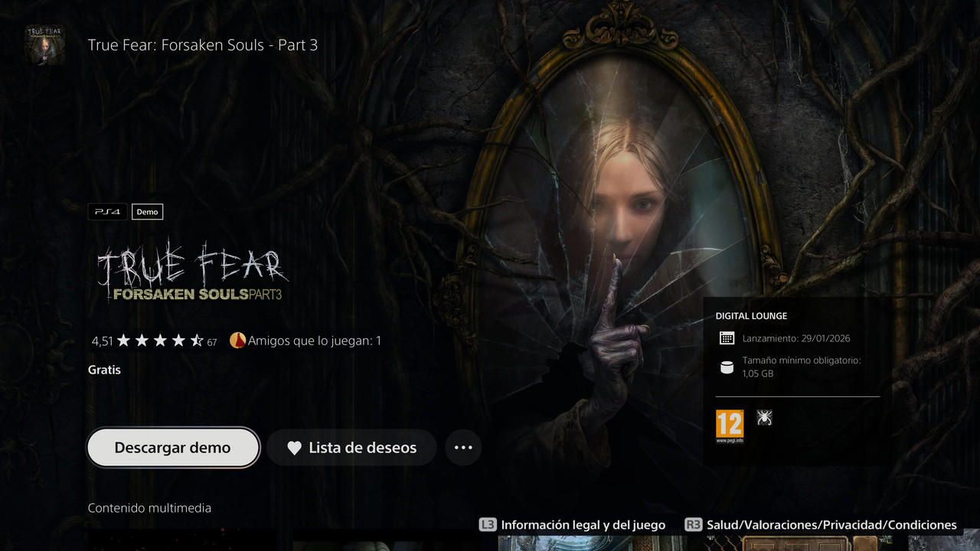The image size is (980, 551).
Task: Click the calendar release date icon
Action: click(x=727, y=338)
